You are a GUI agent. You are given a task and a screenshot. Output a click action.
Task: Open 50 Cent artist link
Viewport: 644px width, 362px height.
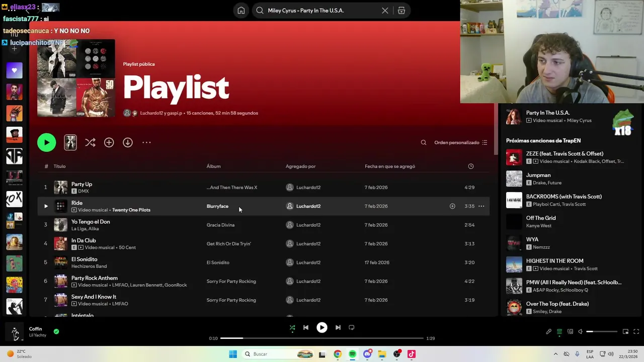pyautogui.click(x=127, y=247)
